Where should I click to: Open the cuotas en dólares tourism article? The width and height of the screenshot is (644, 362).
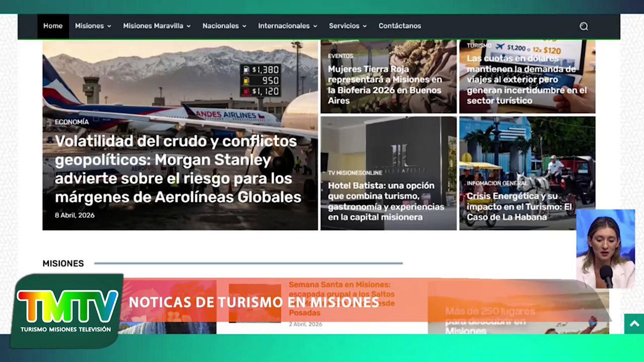point(527,79)
